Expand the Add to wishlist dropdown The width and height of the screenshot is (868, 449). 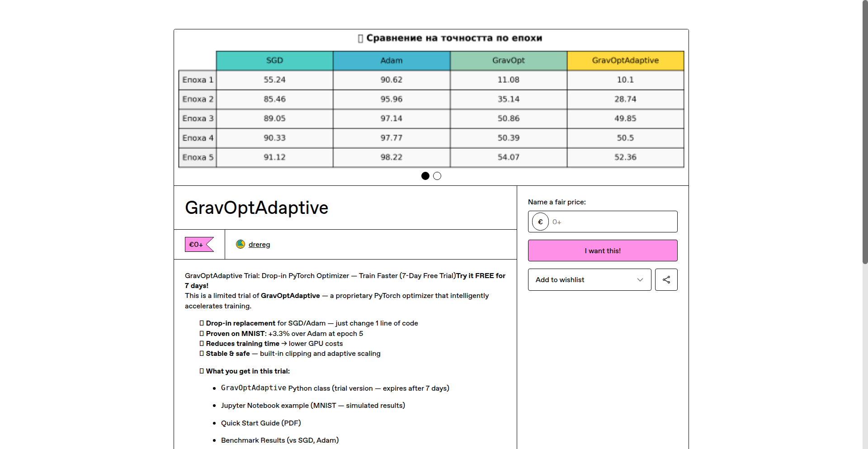590,279
